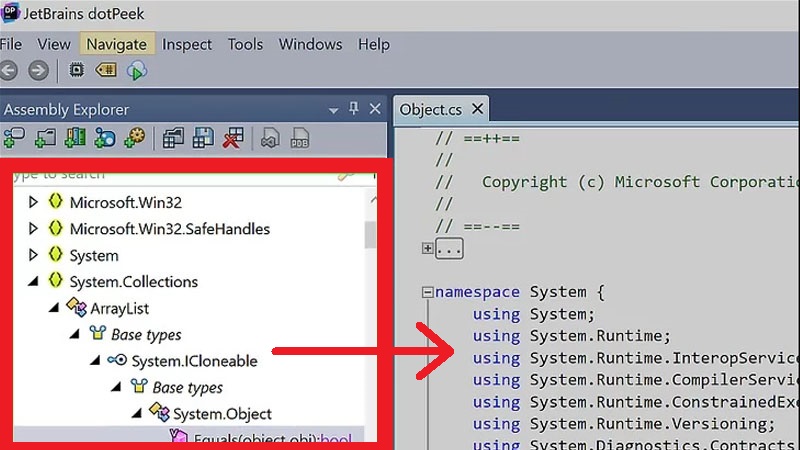Select the Equals(object obj):bool method row
Screen dimensions: 800x450
point(189,435)
